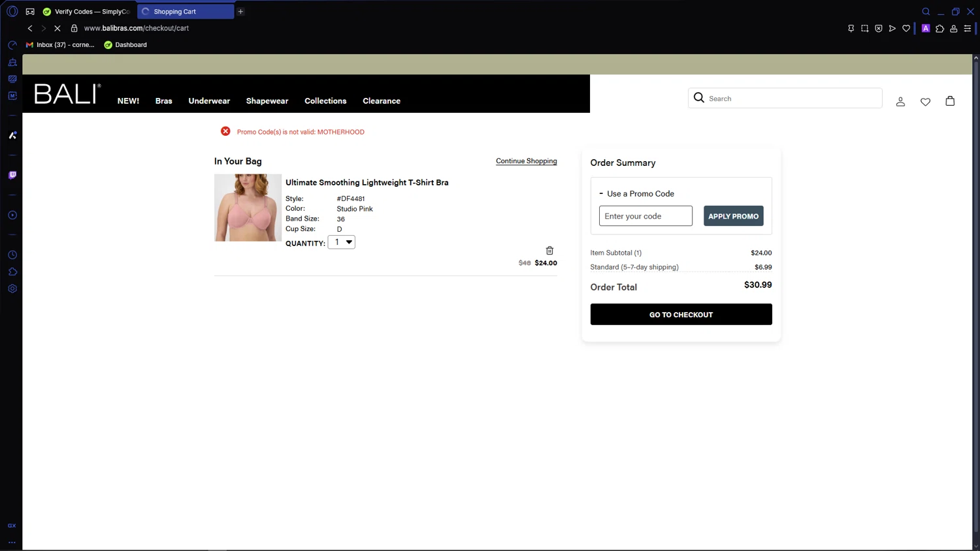Open sidebar three-dots setup menu
The width and height of the screenshot is (980, 551).
coord(12,542)
